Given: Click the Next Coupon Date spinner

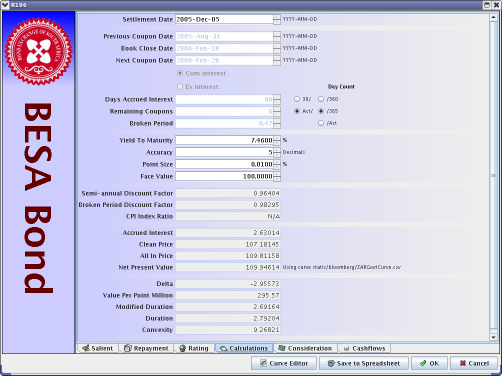Looking at the screenshot, I should coord(277,60).
